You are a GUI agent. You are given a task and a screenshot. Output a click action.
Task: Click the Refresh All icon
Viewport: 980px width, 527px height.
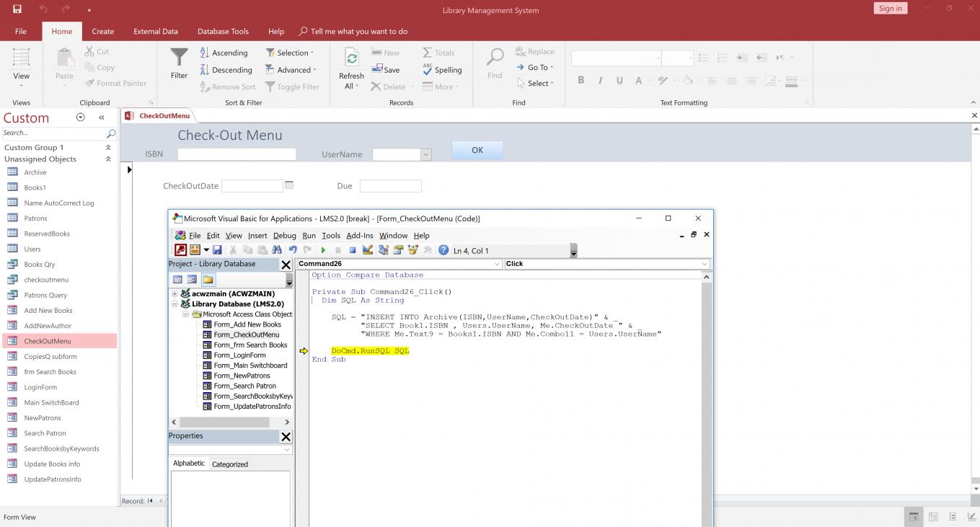[x=351, y=58]
